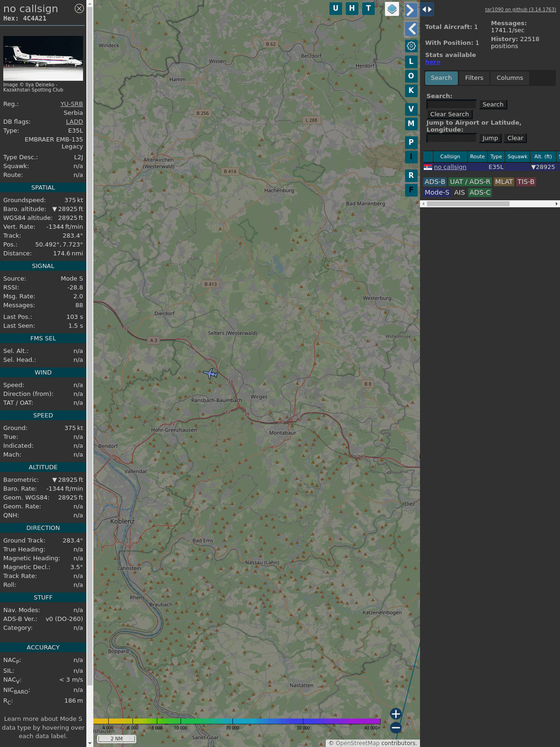
Task: Close the selected aircraft info panel
Action: point(79,8)
